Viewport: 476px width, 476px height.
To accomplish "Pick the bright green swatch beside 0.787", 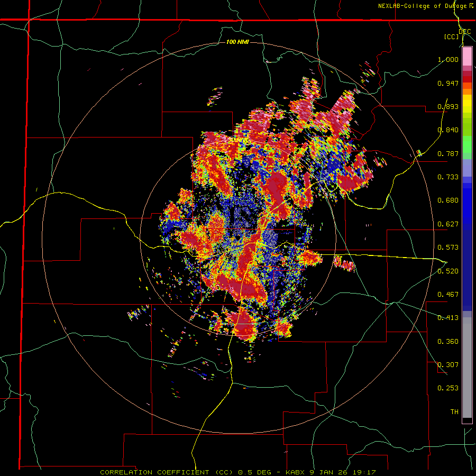I will (x=467, y=147).
